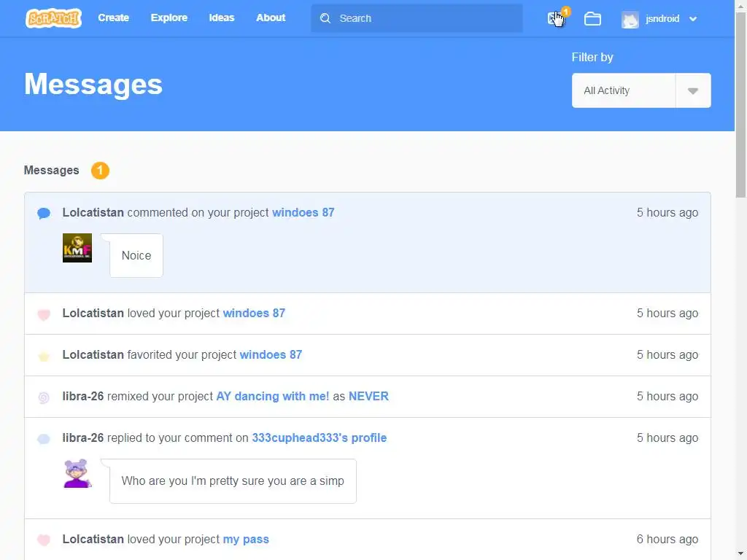Open 333cuphead333's profile link
The height and width of the screenshot is (560, 747).
(x=320, y=437)
